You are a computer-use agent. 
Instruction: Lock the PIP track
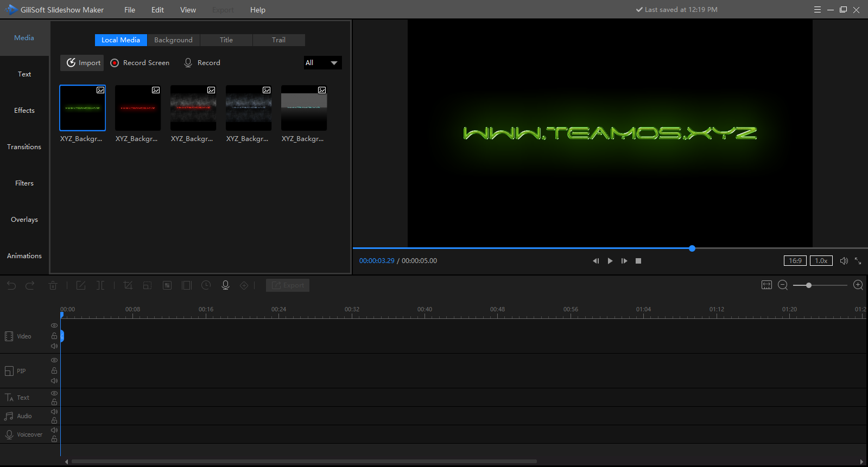point(54,370)
